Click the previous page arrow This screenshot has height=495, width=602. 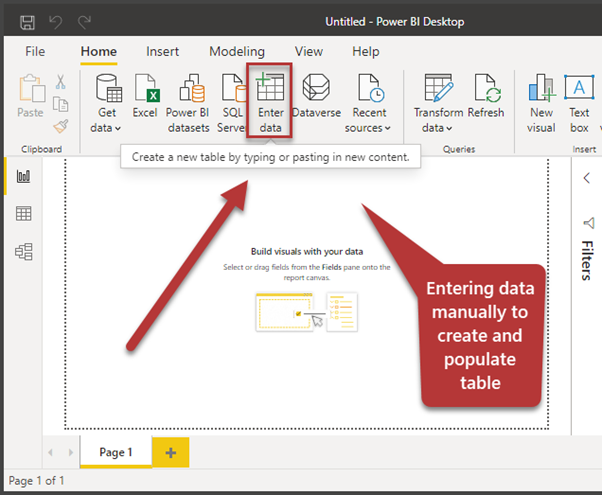click(50, 452)
